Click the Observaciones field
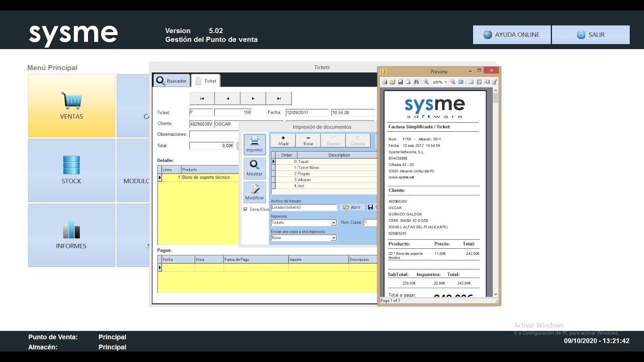Image resolution: width=644 pixels, height=362 pixels. point(214,134)
